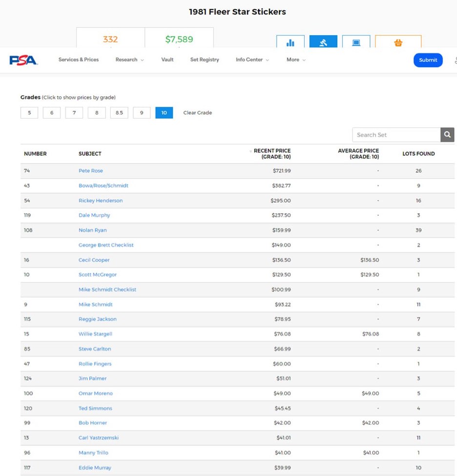457x476 pixels.
Task: Toggle the active grade 10 filter
Action: 164,113
